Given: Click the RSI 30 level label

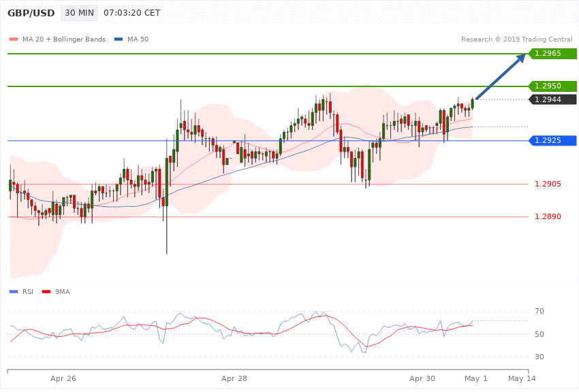Looking at the screenshot, I should coord(539,357).
